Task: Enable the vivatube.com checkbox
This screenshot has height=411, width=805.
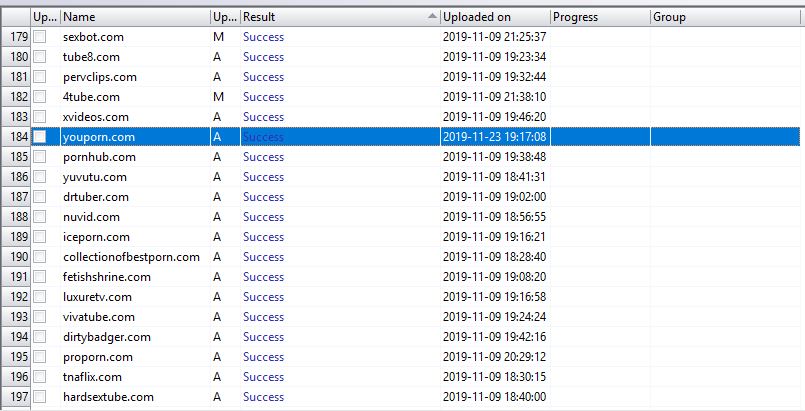Action: click(40, 317)
